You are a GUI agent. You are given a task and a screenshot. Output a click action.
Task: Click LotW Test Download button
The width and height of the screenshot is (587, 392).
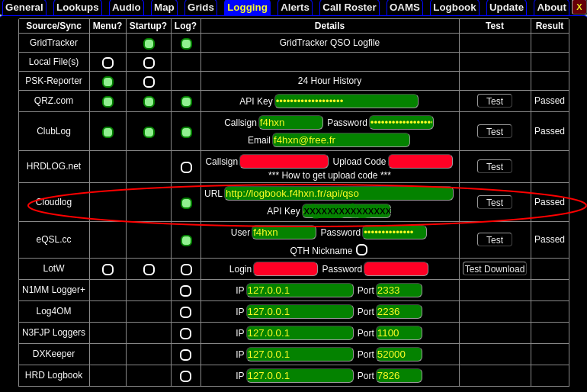tap(495, 268)
